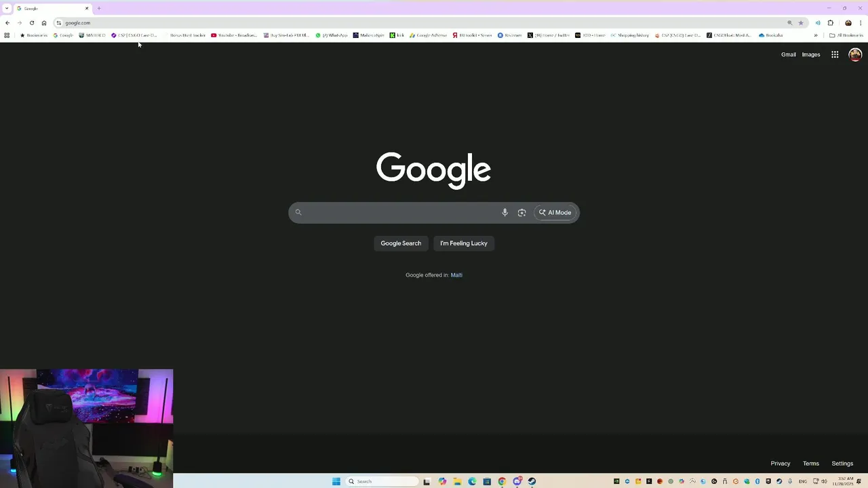Open the Bookmarks folder in bookmarks bar
Screen dimensions: 868x488
pyautogui.click(x=34, y=35)
